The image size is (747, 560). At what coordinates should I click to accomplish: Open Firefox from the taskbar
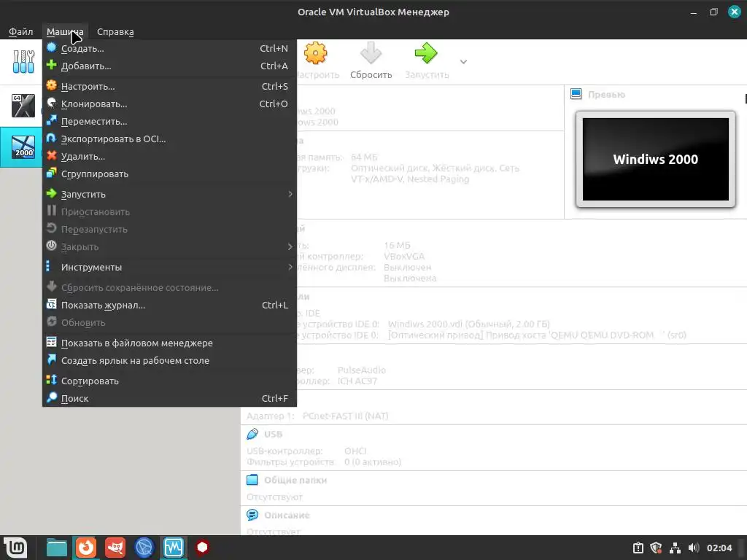(x=86, y=548)
